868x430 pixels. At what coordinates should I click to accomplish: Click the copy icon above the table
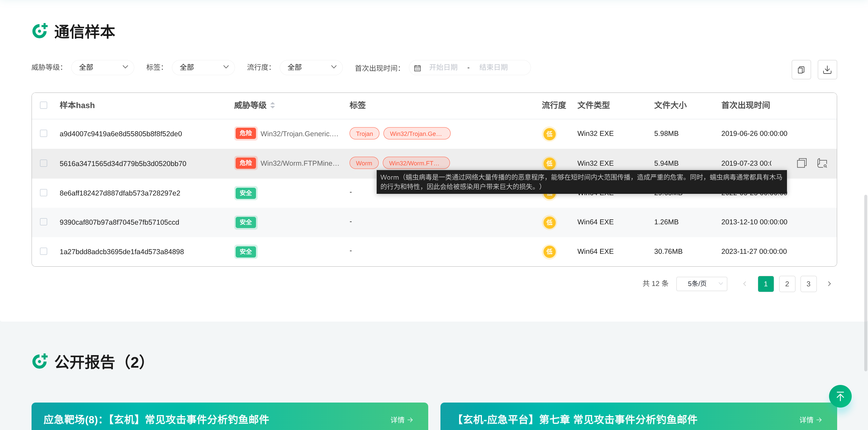(801, 70)
